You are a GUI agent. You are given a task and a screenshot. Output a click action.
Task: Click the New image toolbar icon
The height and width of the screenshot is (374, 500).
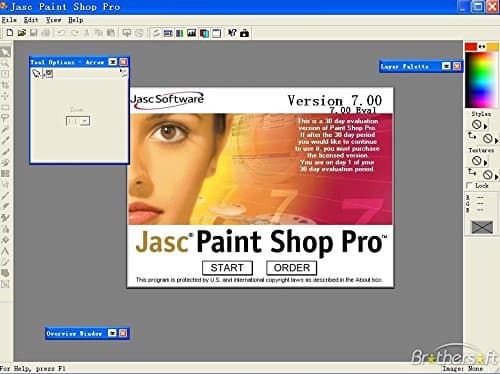(x=10, y=33)
